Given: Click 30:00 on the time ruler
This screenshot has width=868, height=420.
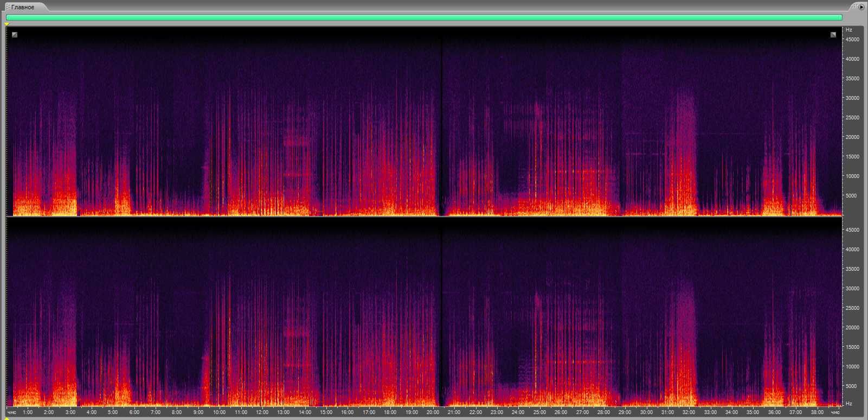Looking at the screenshot, I should [646, 412].
